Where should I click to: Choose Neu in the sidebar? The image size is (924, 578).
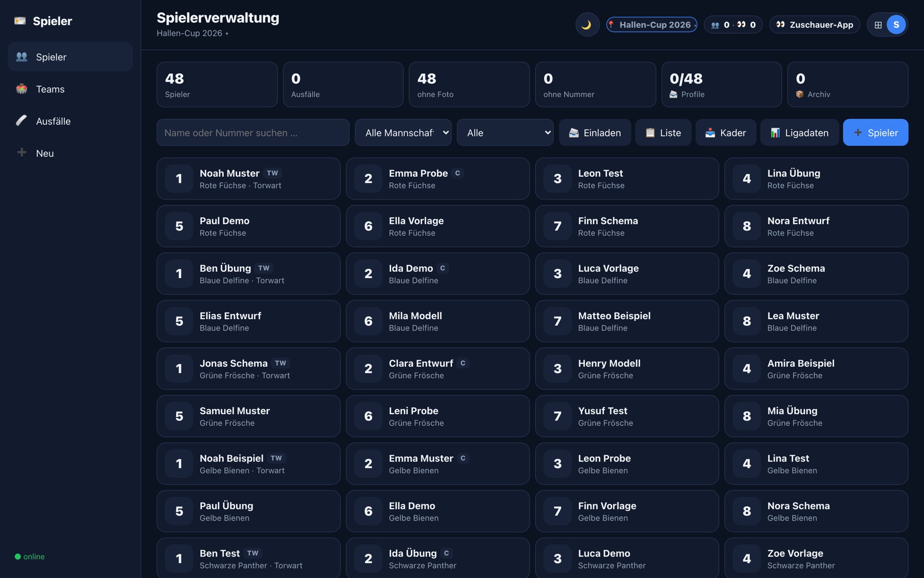pyautogui.click(x=70, y=153)
